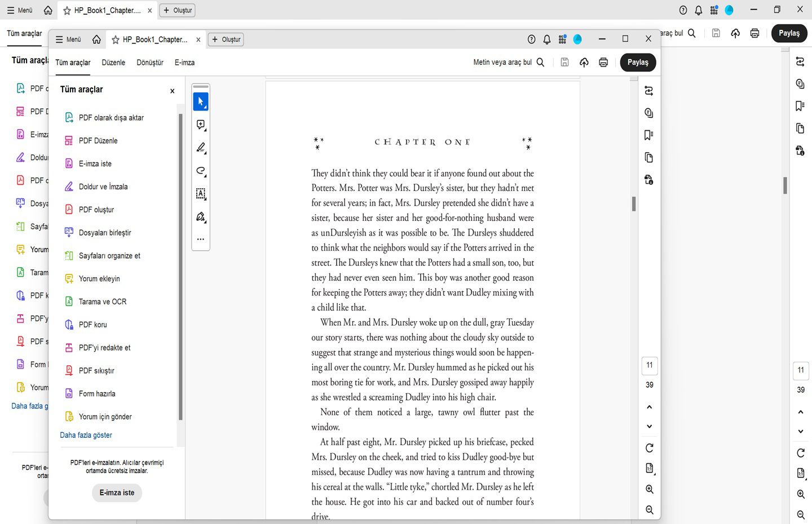Click the profile avatar in the front window

tap(577, 39)
